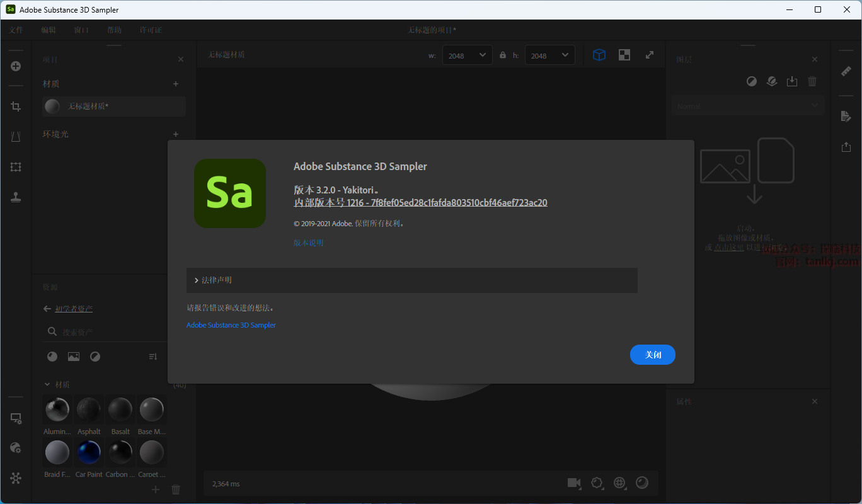This screenshot has height=504, width=862.
Task: Toggle the materials filter sphere icon
Action: tap(52, 357)
